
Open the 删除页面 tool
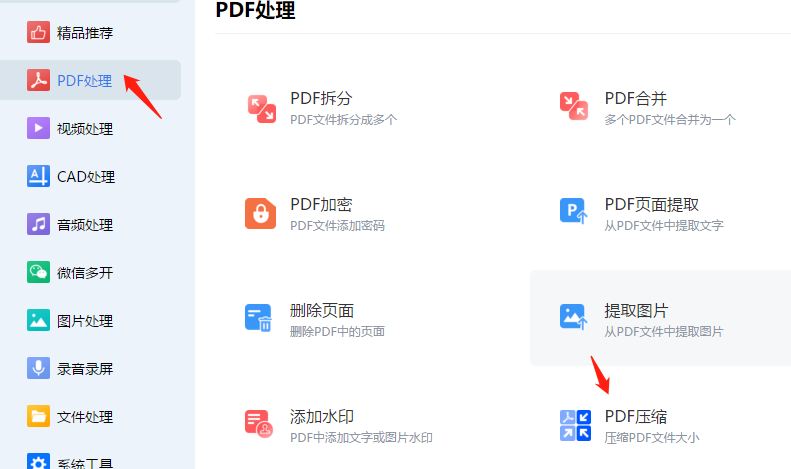coord(322,311)
